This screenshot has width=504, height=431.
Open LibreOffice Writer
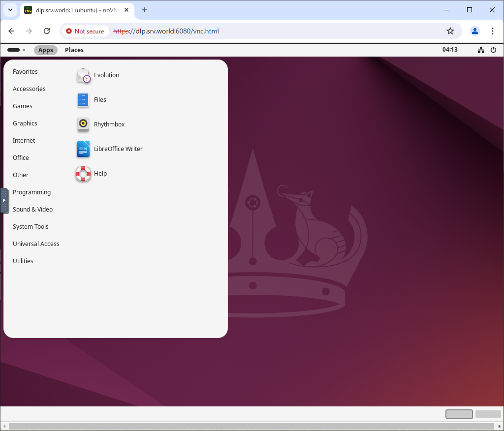(83, 149)
